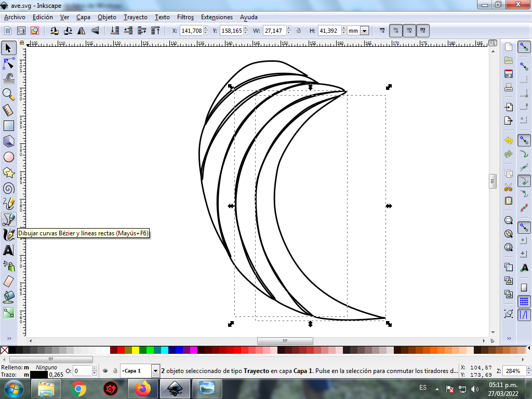Select the text tool
Screen dimensions: 532x399
coord(8,250)
